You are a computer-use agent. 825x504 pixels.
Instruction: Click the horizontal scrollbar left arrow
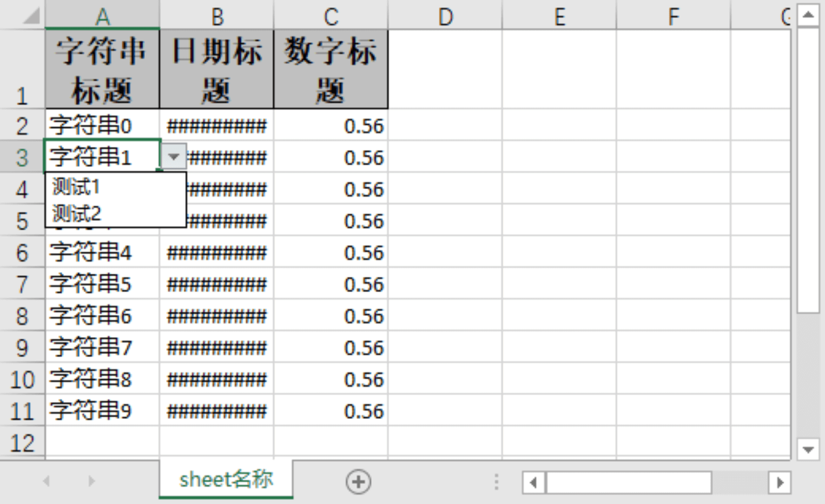pyautogui.click(x=534, y=483)
